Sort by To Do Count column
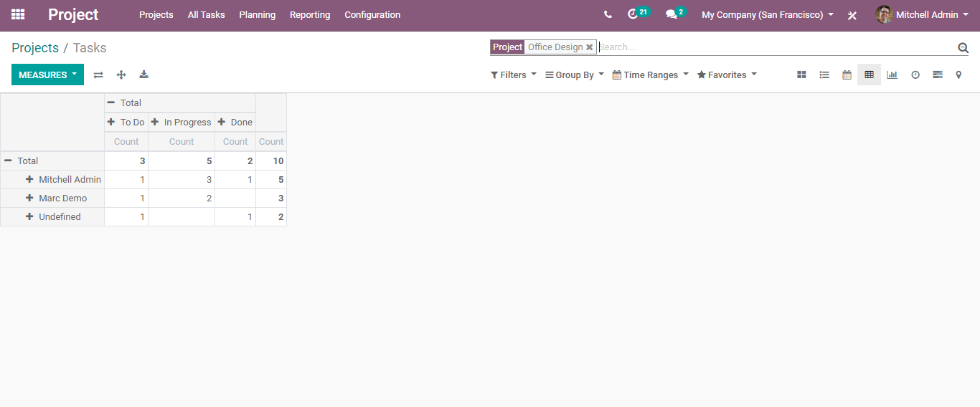 (126, 141)
